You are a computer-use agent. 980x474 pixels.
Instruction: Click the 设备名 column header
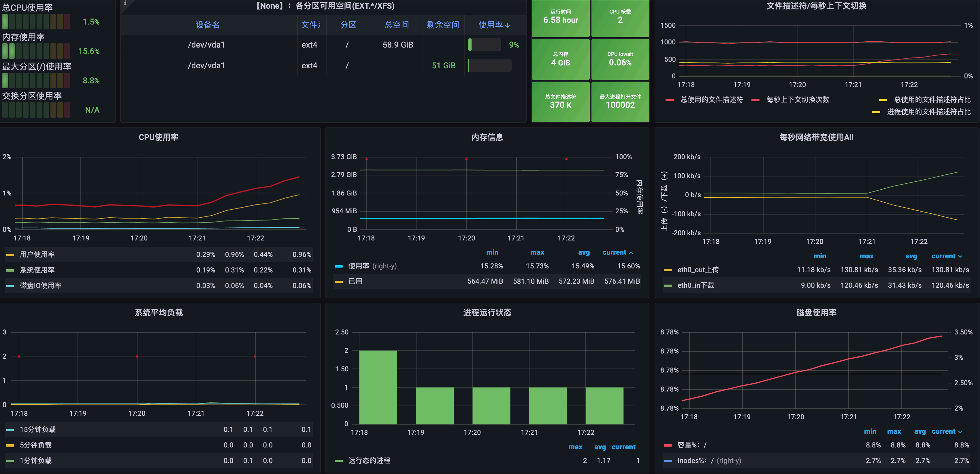tap(208, 25)
